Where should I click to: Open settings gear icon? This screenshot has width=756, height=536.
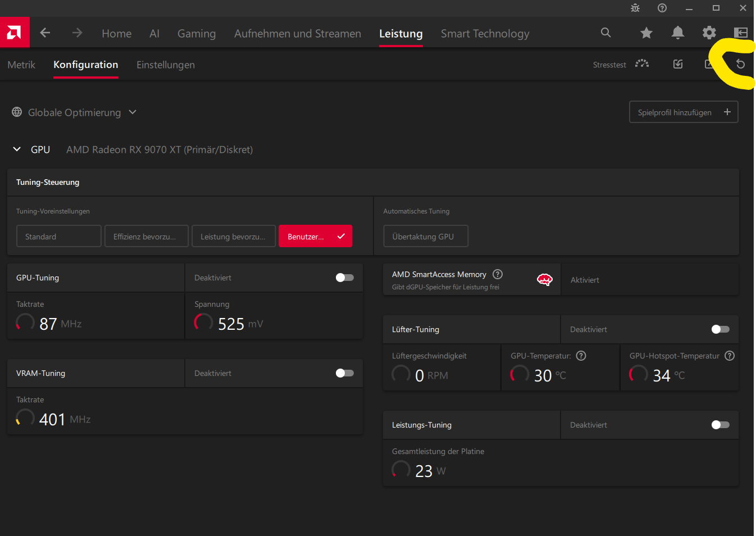click(x=709, y=33)
